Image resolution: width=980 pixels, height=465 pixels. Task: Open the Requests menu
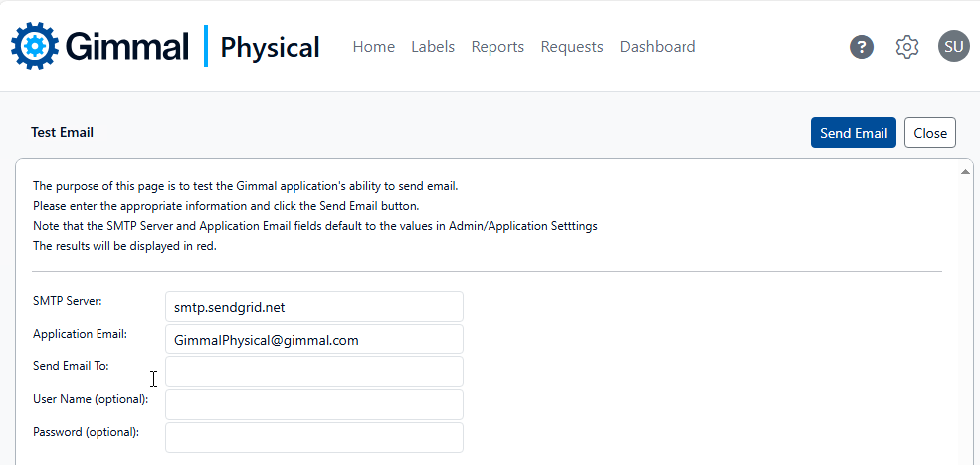[572, 47]
